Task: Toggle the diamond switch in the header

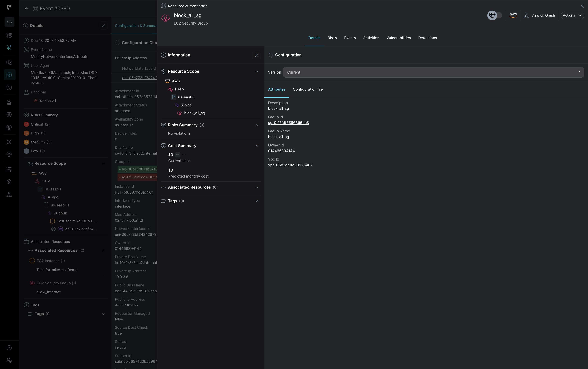Action: pyautogui.click(x=495, y=15)
